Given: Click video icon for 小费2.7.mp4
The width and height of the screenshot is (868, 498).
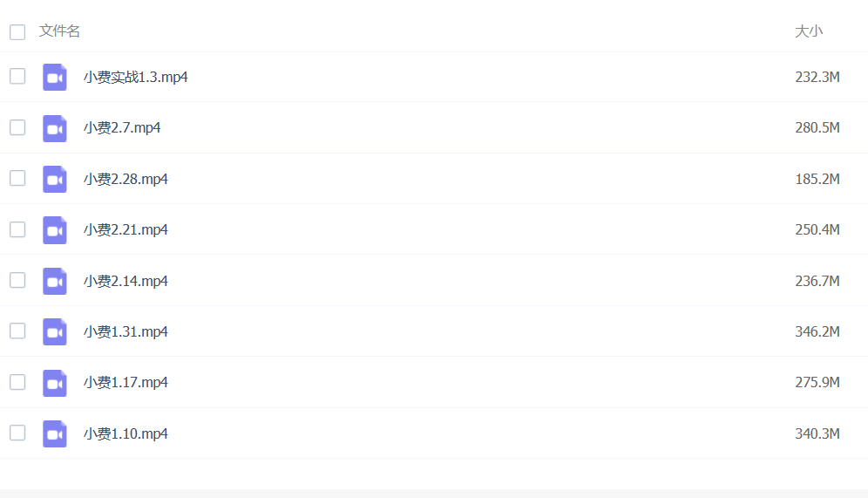Looking at the screenshot, I should [x=55, y=128].
